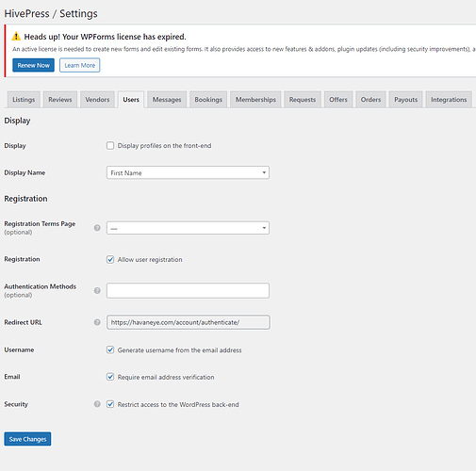This screenshot has height=471, width=476.
Task: Switch to the Payouts tab
Action: click(406, 100)
